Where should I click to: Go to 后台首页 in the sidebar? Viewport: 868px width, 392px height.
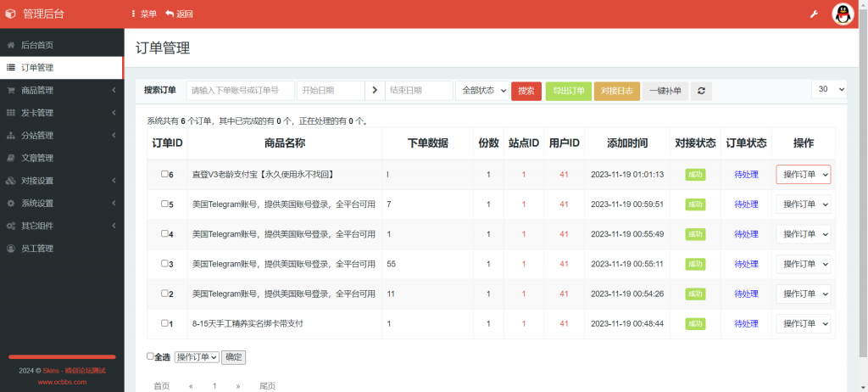click(x=61, y=46)
